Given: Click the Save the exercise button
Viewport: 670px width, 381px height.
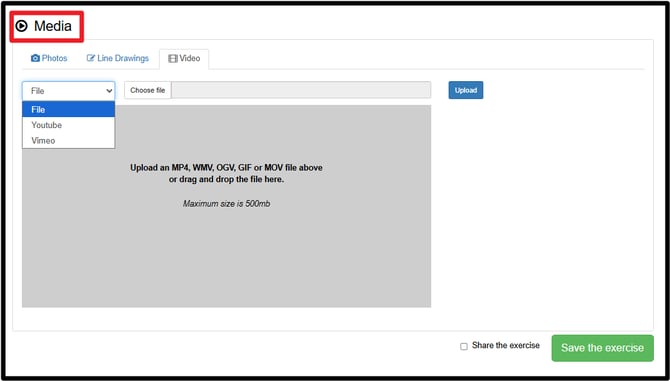Looking at the screenshot, I should [602, 348].
